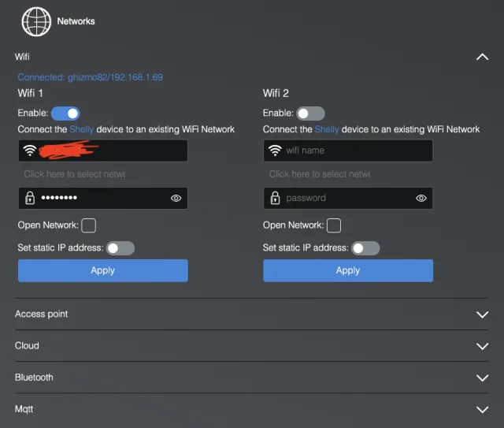Click the Wifi 2 wifi name field

click(x=356, y=151)
